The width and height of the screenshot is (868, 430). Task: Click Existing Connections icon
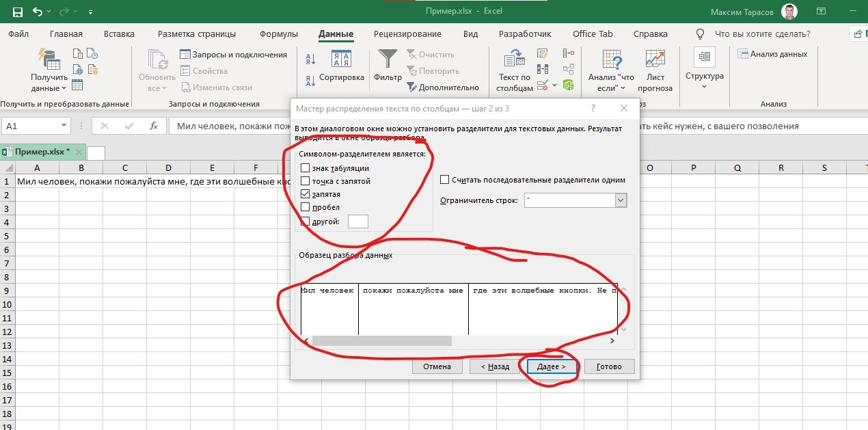92,69
